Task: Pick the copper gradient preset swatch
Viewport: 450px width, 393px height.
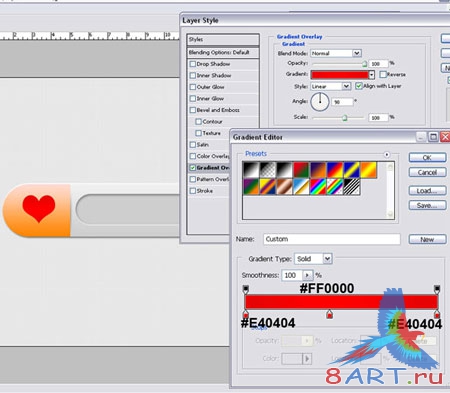Action: (x=285, y=187)
